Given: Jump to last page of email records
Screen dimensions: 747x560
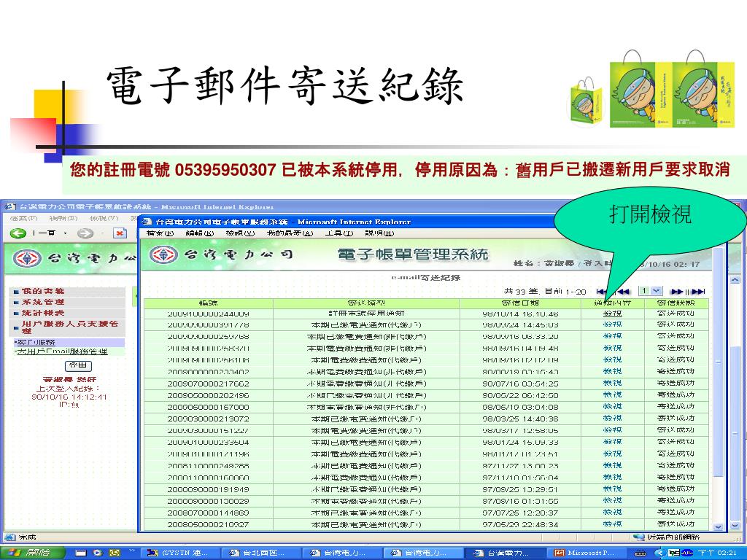Looking at the screenshot, I should click(698, 292).
